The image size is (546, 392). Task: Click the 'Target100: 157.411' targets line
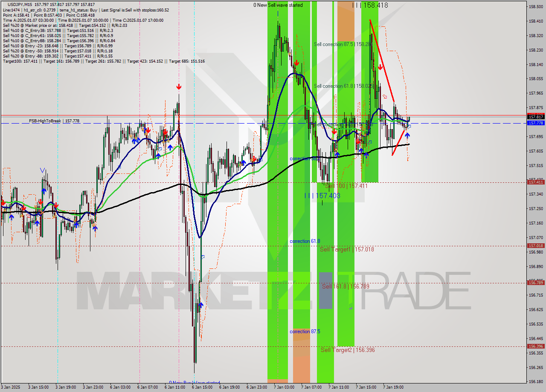tap(104, 61)
